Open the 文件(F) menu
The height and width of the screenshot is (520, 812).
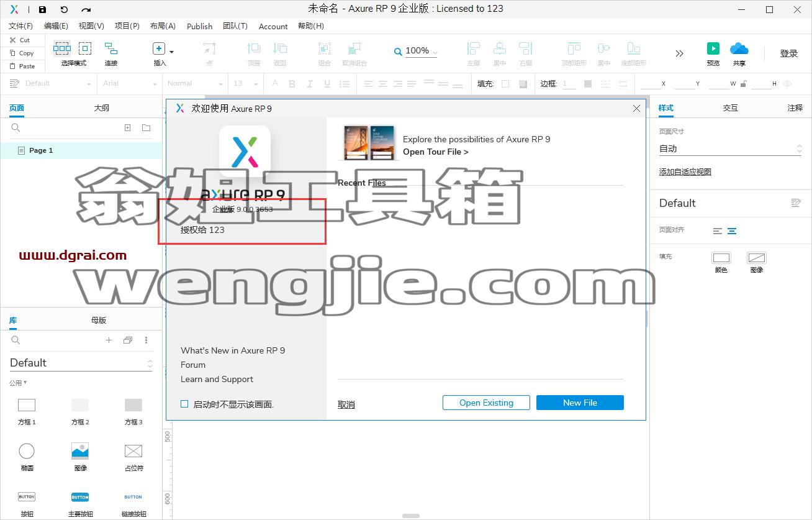20,26
